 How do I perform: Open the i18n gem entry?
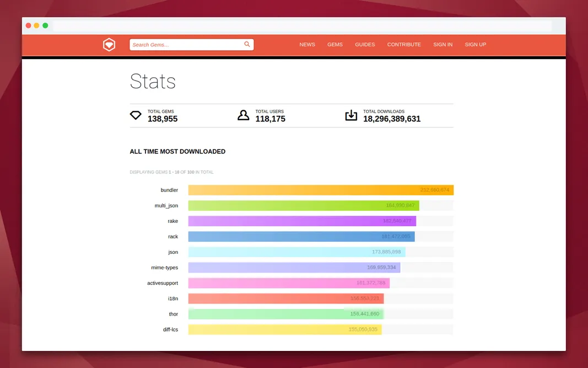coord(173,298)
